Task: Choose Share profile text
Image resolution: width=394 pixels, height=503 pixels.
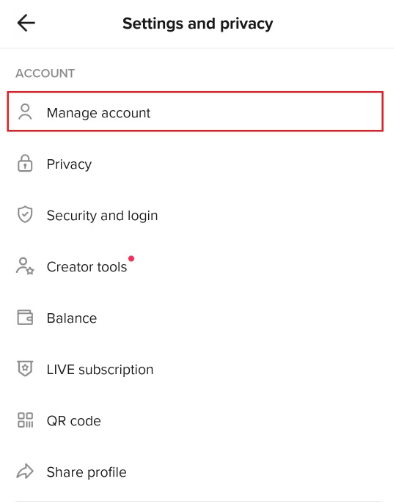Action: point(86,472)
